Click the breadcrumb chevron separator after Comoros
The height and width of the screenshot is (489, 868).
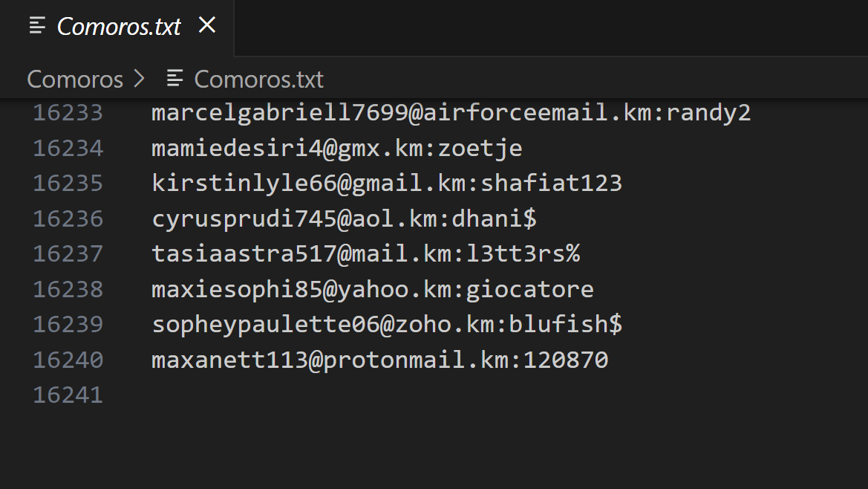tap(139, 79)
